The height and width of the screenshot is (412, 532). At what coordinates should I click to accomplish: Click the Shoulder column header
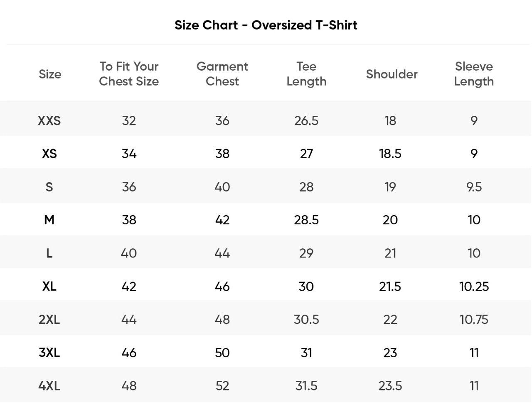click(392, 74)
